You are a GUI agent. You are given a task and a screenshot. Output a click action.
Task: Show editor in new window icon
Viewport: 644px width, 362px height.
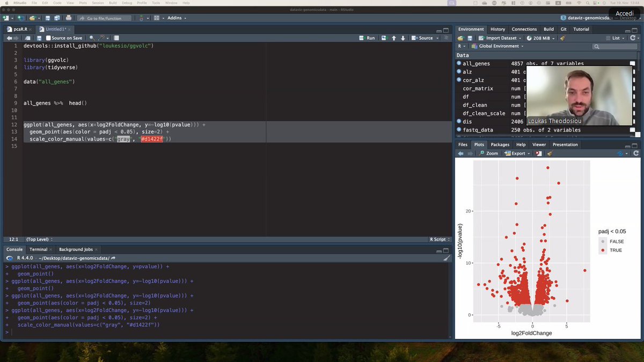click(x=28, y=38)
